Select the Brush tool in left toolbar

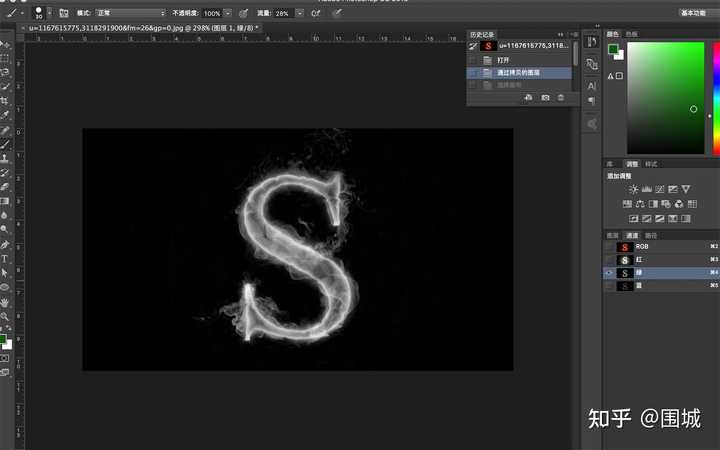coord(5,144)
